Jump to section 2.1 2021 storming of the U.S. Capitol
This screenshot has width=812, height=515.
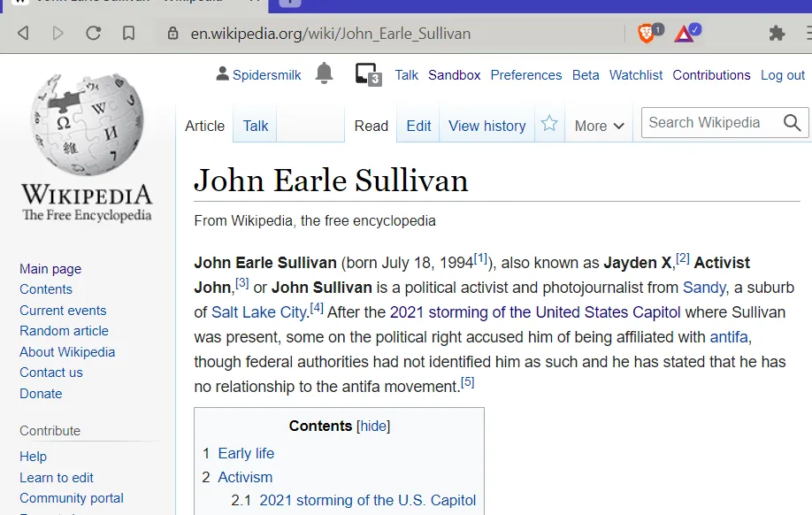[368, 500]
